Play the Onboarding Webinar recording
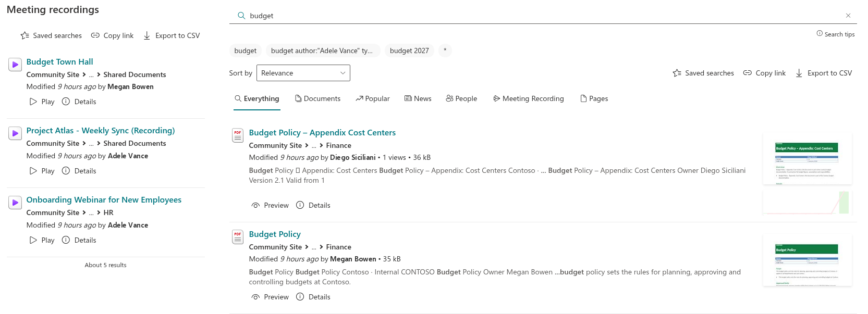The width and height of the screenshot is (868, 314). 42,240
